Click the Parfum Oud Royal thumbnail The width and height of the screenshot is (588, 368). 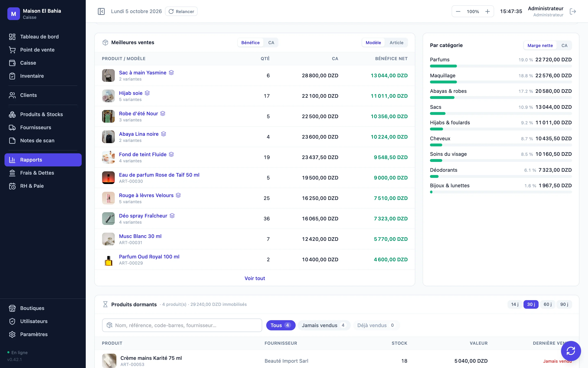[108, 259]
